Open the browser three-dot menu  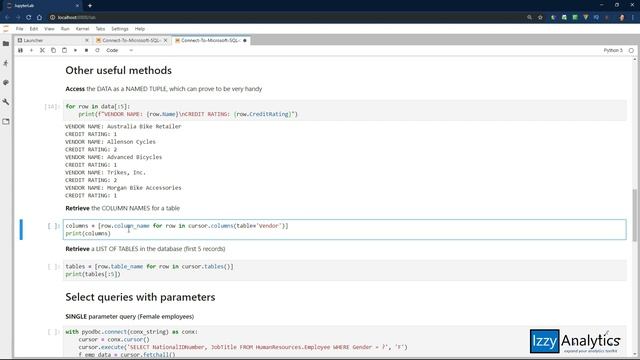633,17
